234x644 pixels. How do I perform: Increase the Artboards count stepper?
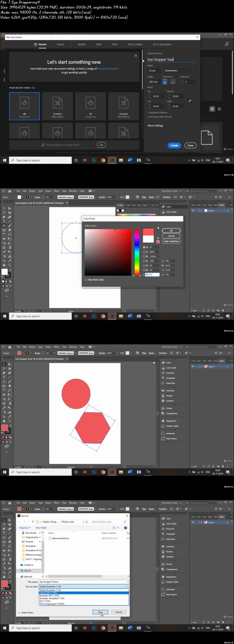tap(182, 81)
